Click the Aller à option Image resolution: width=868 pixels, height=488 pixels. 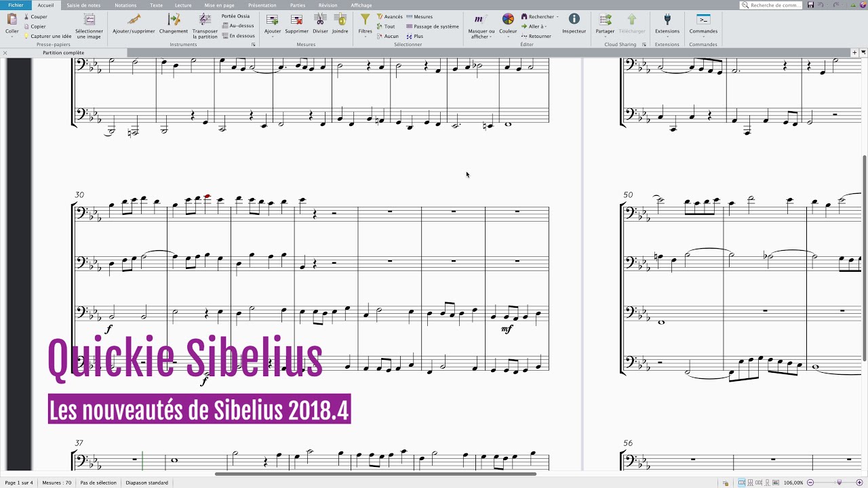[534, 26]
